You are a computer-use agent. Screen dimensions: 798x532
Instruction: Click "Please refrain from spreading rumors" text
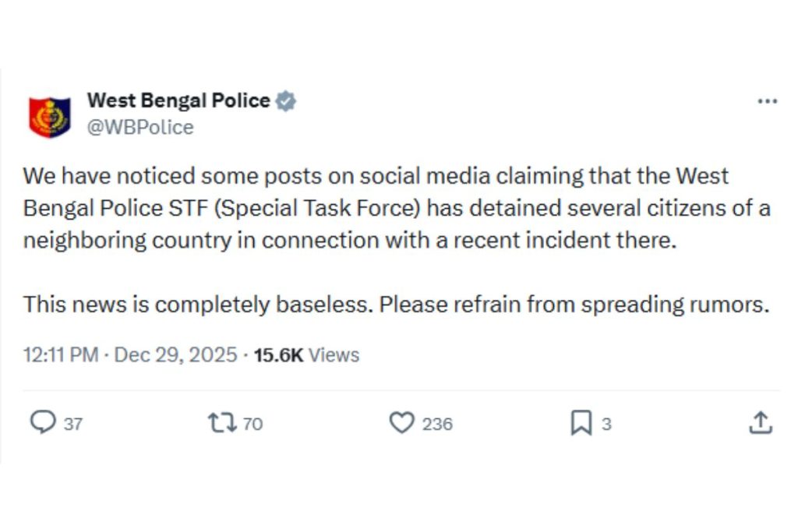click(x=574, y=304)
